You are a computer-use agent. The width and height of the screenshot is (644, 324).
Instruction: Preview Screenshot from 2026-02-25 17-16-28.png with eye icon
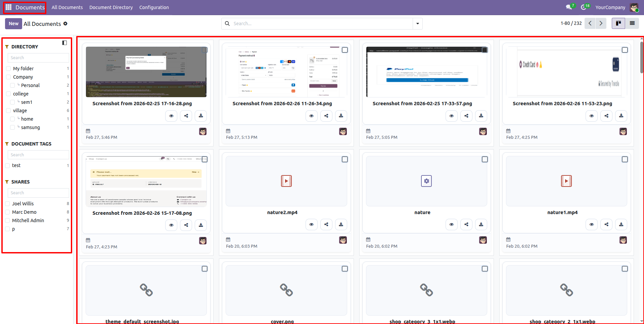171,116
